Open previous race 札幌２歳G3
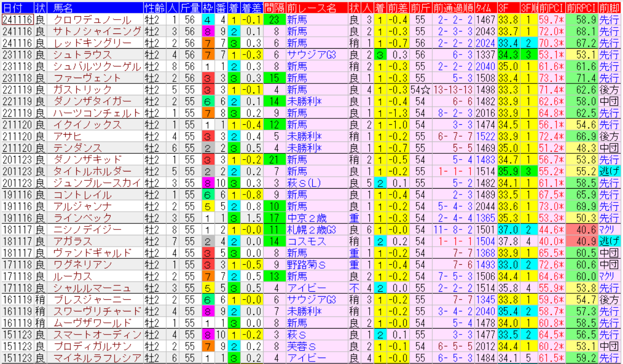 point(312,230)
